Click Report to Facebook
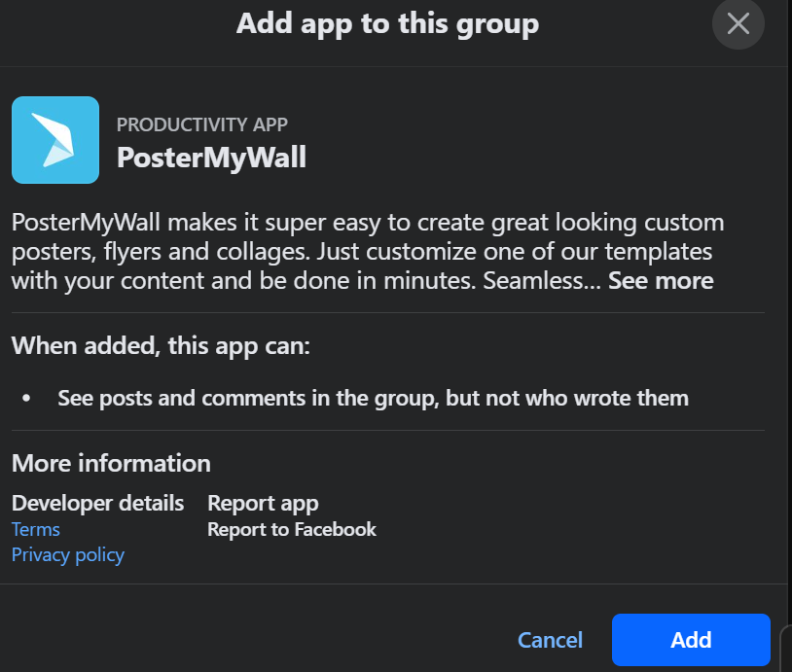Screen dimensions: 792x672 [292, 529]
